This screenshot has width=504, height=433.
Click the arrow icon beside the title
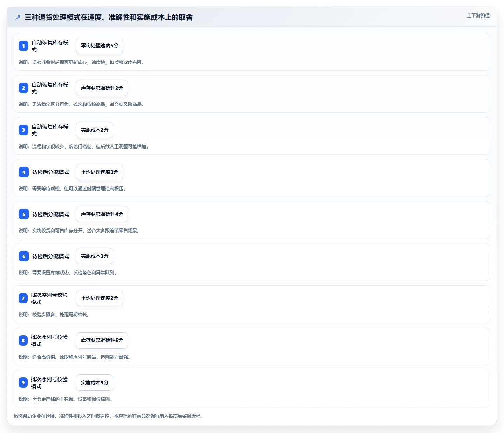(x=18, y=17)
